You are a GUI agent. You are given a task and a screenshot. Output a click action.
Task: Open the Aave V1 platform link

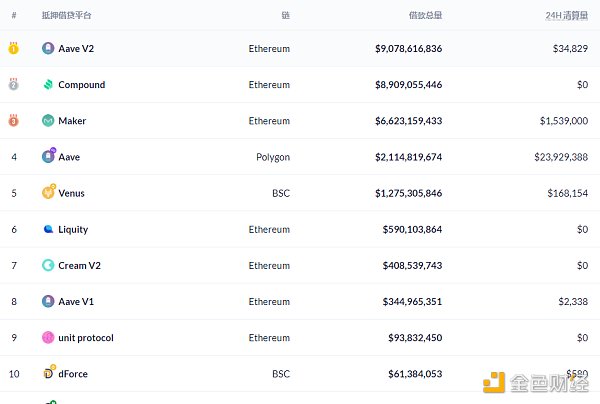76,301
